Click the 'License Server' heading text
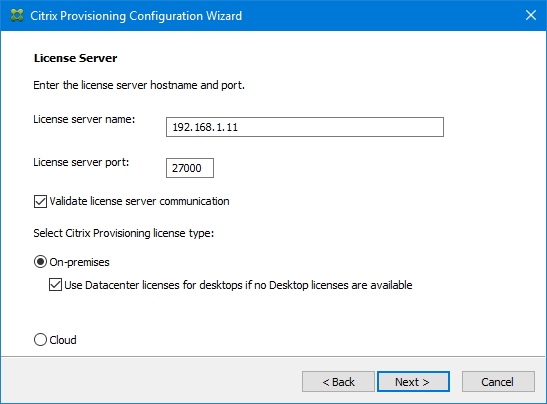Viewport: 547px width, 404px height. pos(75,58)
